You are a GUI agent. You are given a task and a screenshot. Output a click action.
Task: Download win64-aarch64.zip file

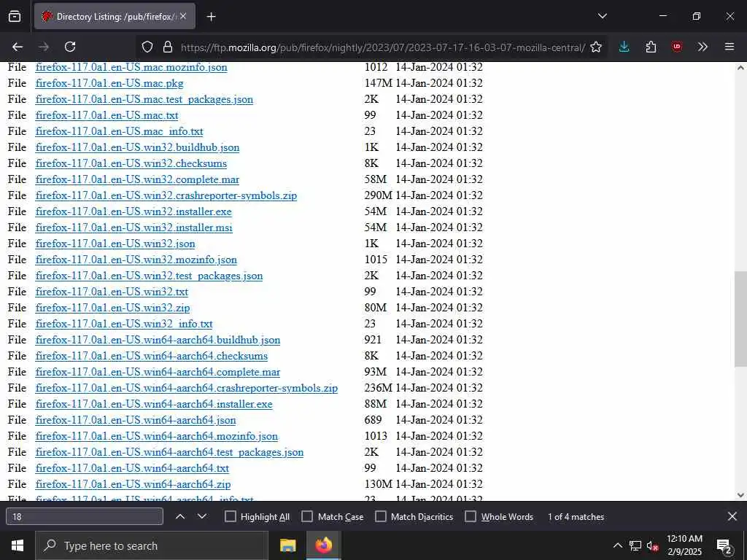pos(133,484)
